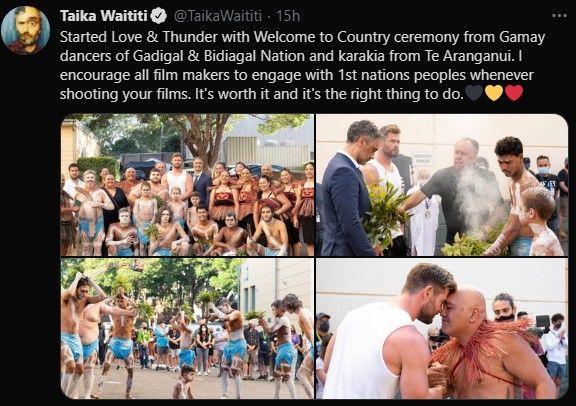
Task: Click the Taika Waititi display name
Action: 104,16
